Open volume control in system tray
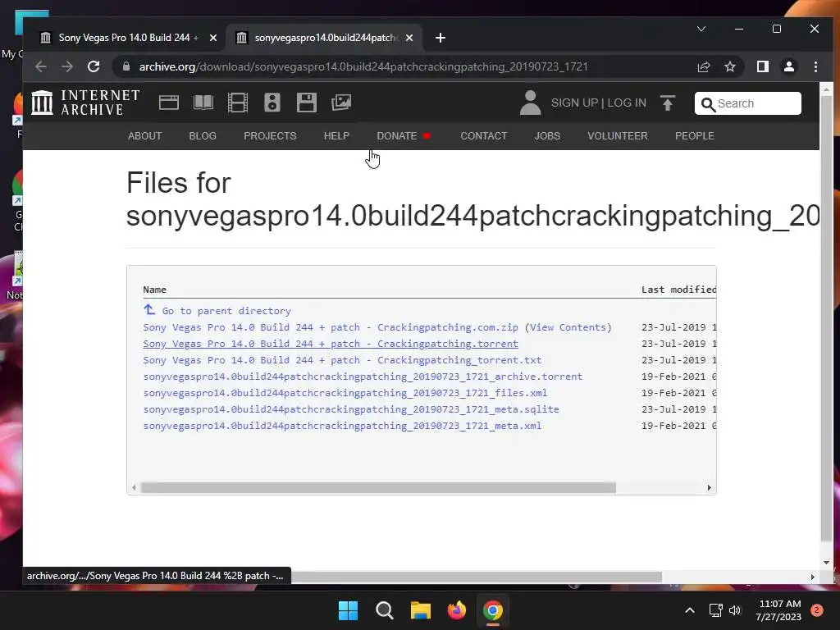The height and width of the screenshot is (630, 840). click(x=735, y=610)
